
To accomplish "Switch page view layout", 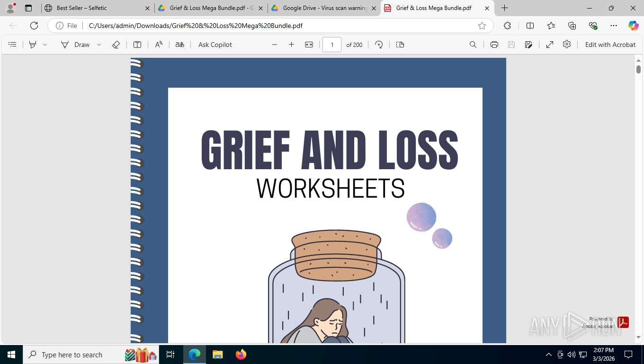I will click(400, 45).
